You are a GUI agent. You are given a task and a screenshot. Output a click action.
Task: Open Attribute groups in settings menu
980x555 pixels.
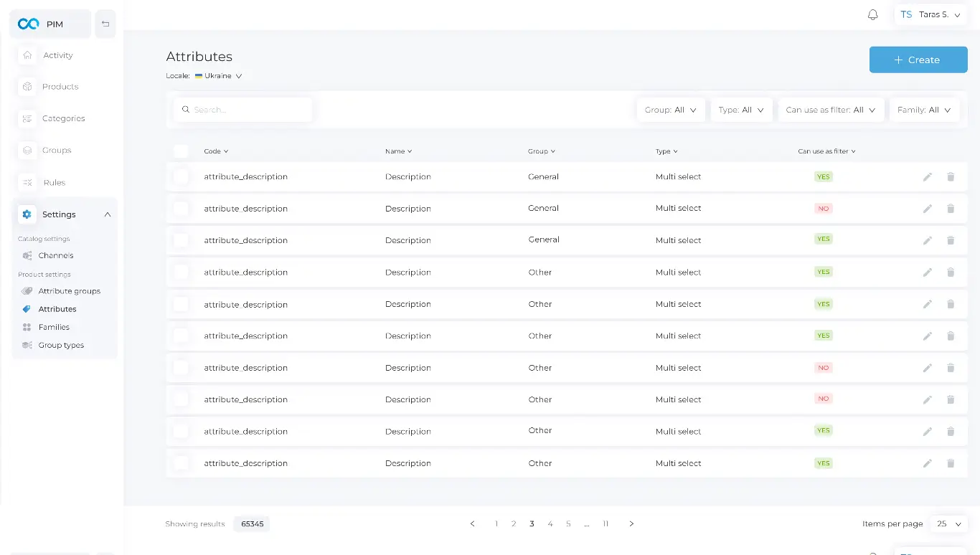click(x=69, y=291)
